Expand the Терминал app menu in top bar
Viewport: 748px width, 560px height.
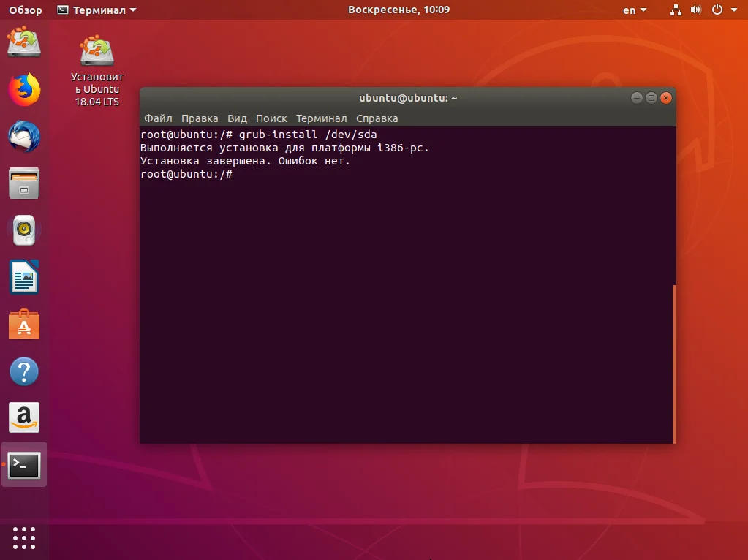point(97,10)
